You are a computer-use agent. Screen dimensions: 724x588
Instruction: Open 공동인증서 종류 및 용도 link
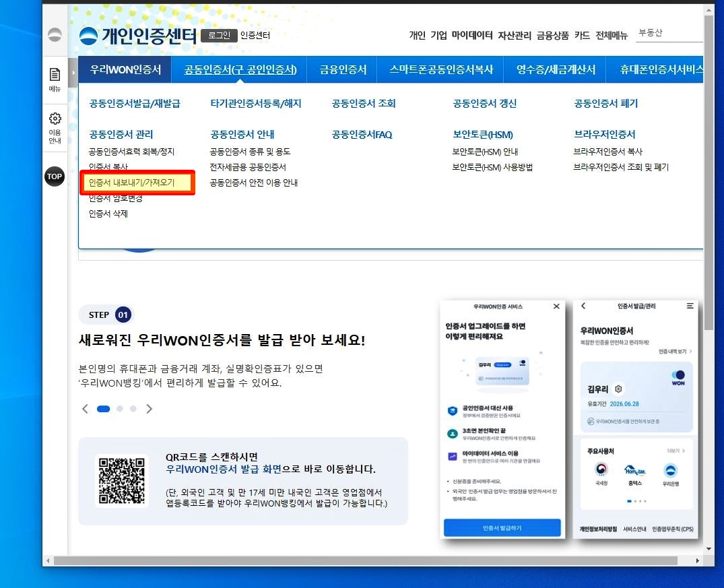pos(250,152)
